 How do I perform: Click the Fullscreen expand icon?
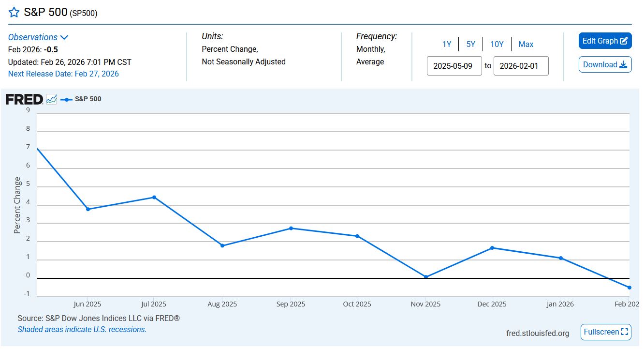click(x=625, y=332)
